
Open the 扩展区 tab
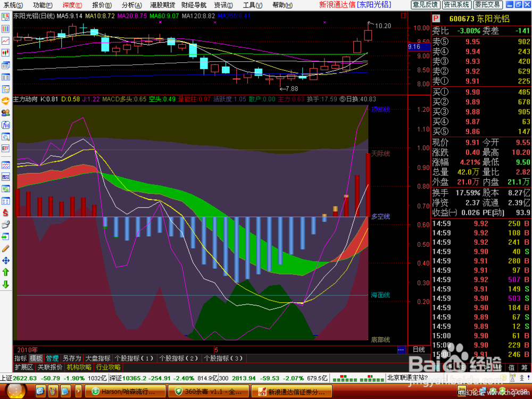coord(24,367)
